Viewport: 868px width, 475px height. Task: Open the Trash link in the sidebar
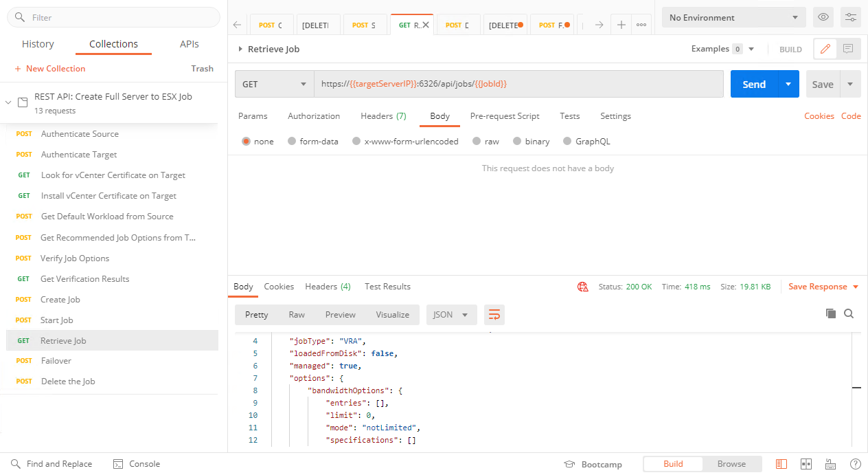pos(202,69)
